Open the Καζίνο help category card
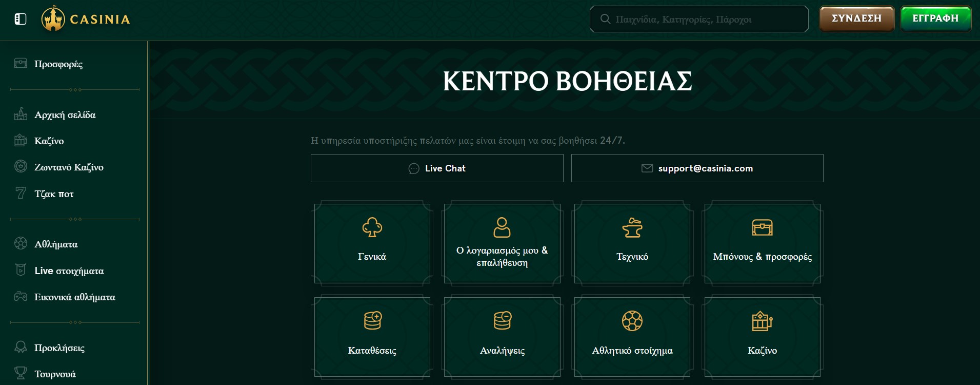 [763, 336]
